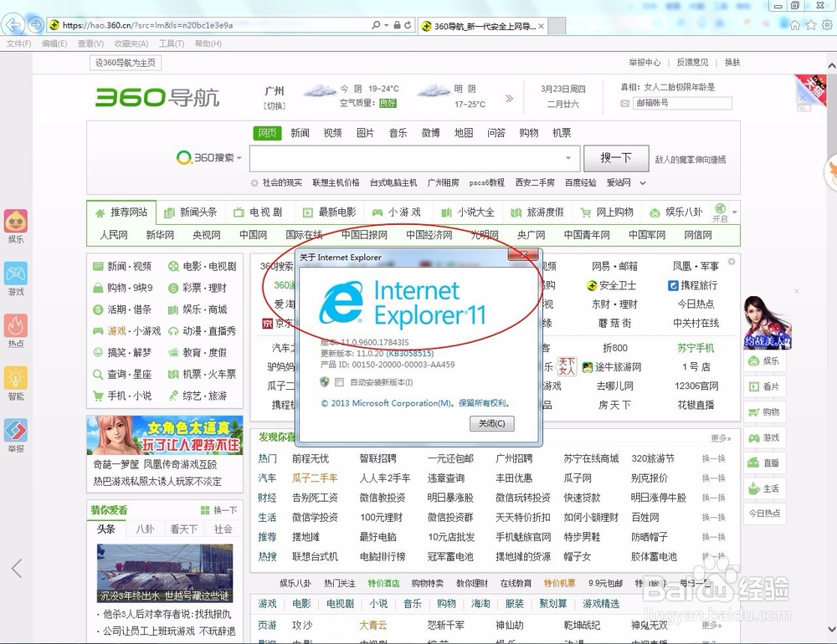Open the right sidebar 生活 button
This screenshot has height=644, width=837.
pos(764,488)
